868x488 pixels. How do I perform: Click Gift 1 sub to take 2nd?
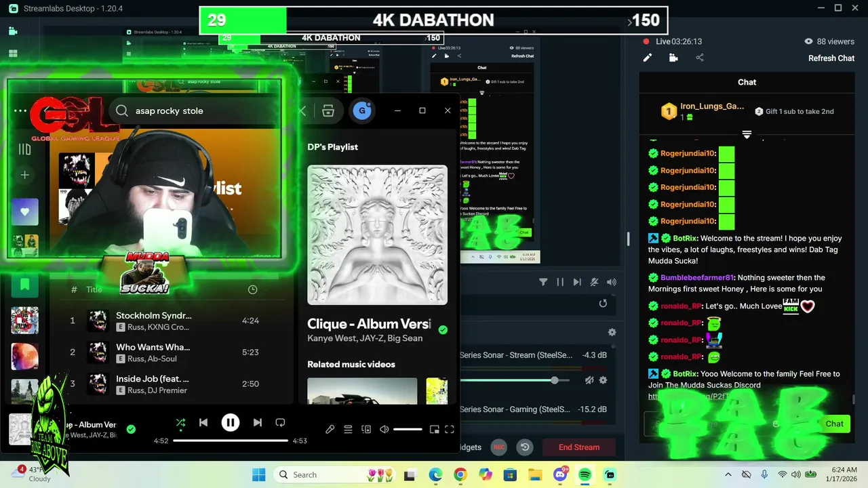[x=794, y=111]
